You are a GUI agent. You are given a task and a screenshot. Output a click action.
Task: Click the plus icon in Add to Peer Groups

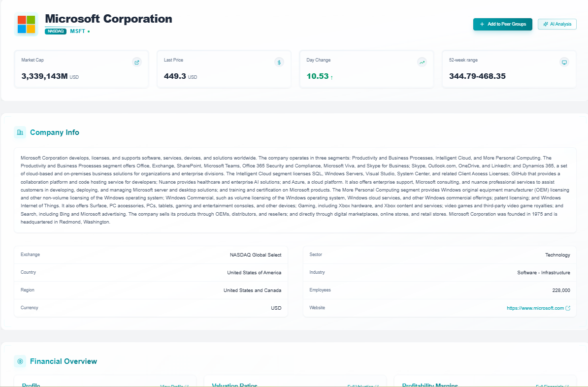pos(482,24)
